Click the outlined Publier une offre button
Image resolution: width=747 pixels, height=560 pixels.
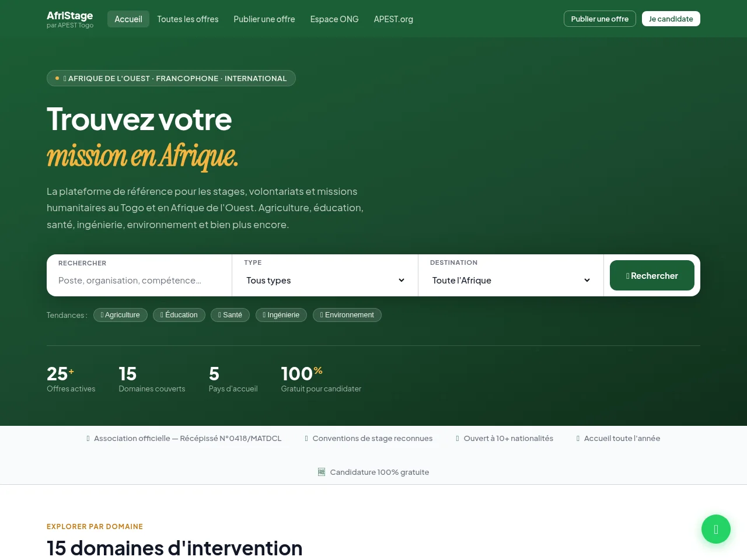click(x=600, y=19)
